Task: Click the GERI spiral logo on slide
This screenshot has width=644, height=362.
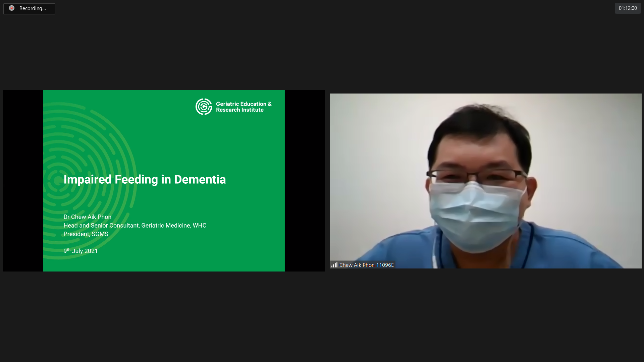Action: coord(204,107)
